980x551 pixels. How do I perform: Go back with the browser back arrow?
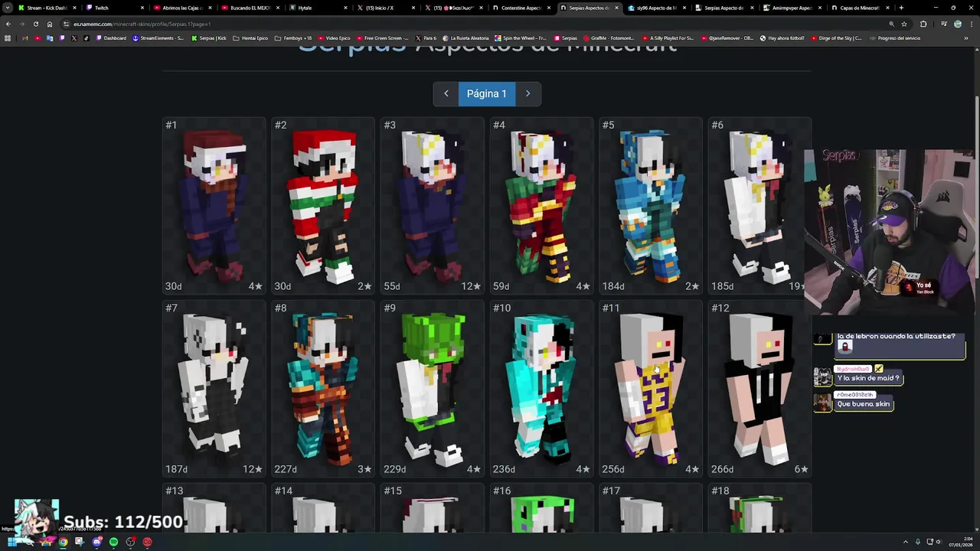8,24
